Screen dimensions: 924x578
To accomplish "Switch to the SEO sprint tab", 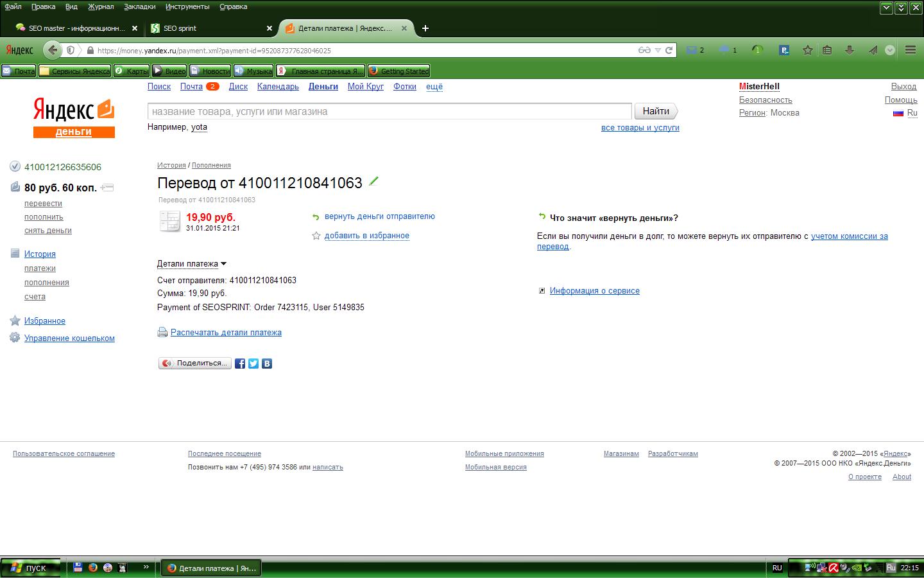I will (x=211, y=28).
